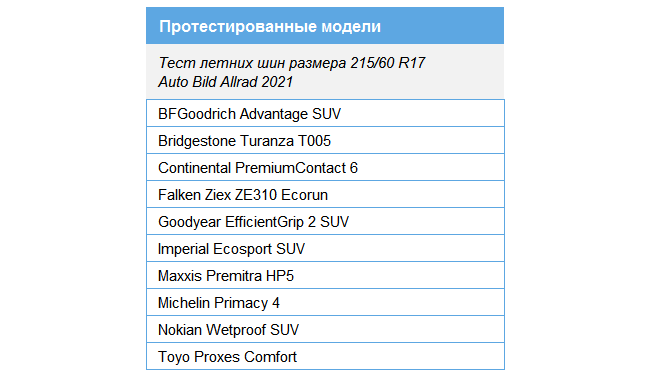Click the T005 model code

coord(314,141)
